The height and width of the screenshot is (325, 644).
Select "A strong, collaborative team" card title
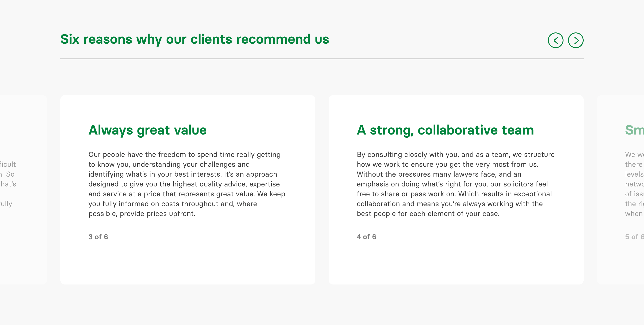click(445, 130)
